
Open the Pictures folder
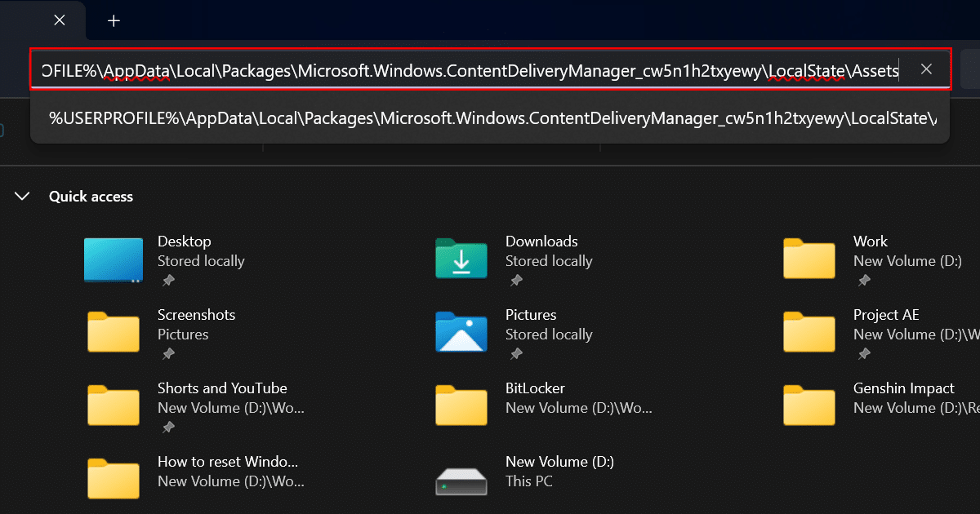click(531, 314)
